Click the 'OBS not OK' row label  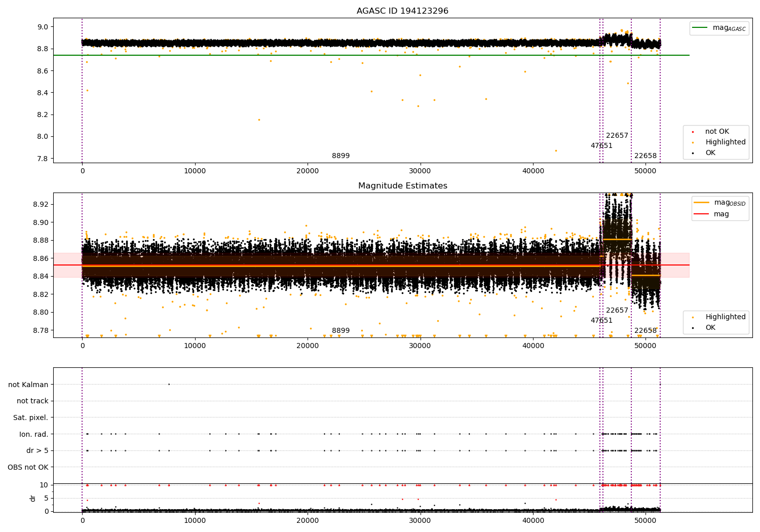click(x=28, y=467)
